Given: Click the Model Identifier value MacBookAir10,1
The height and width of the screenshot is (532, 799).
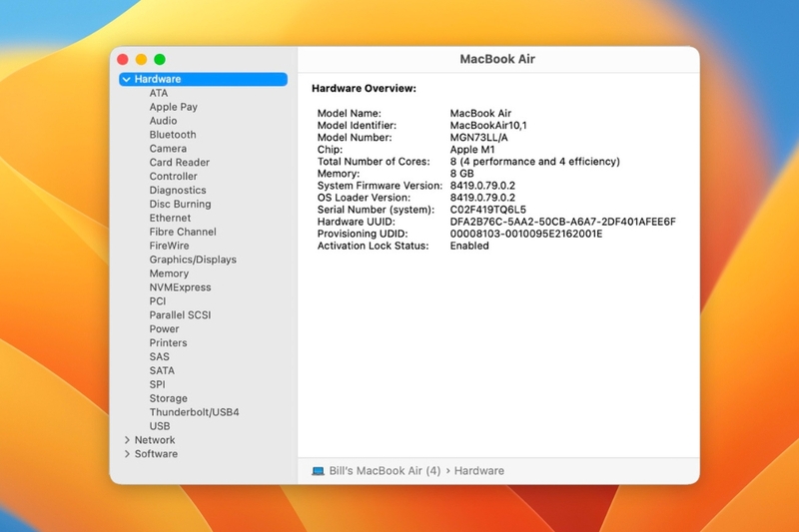Looking at the screenshot, I should (488, 125).
